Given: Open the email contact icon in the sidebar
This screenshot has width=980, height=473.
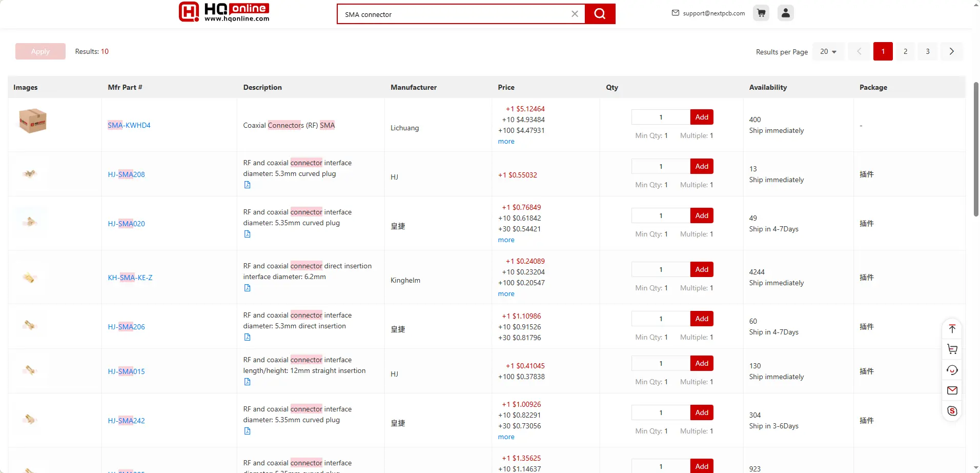Looking at the screenshot, I should coord(952,390).
